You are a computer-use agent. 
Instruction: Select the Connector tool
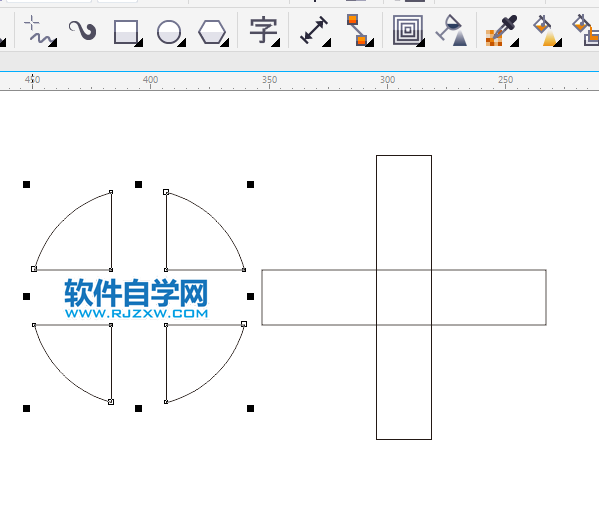coord(359,31)
